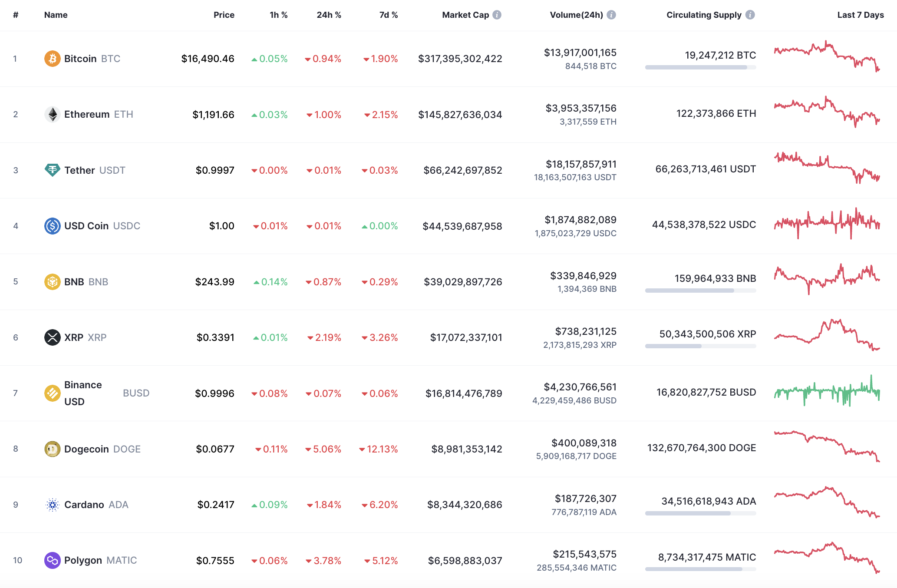Click the Dogecoin DOGE coin logo
The width and height of the screenshot is (897, 588).
pos(52,449)
